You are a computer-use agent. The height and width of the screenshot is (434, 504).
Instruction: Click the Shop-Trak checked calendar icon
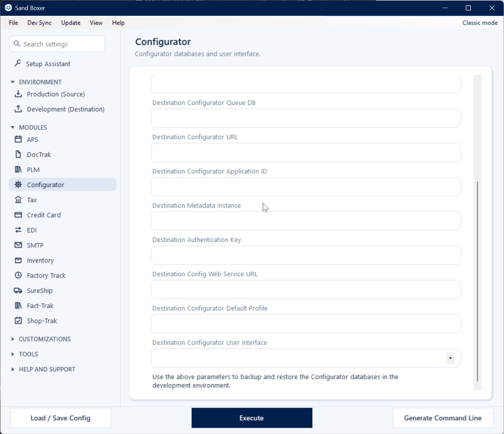18,320
